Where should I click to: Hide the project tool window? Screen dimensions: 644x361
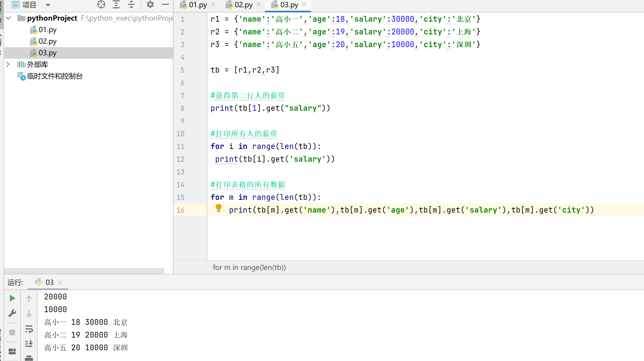click(x=165, y=5)
